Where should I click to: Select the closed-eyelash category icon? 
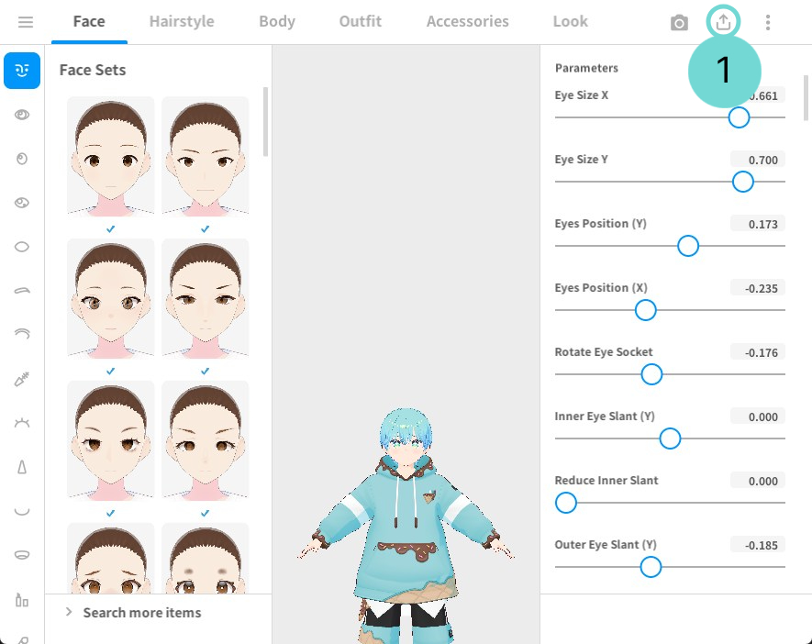click(22, 423)
